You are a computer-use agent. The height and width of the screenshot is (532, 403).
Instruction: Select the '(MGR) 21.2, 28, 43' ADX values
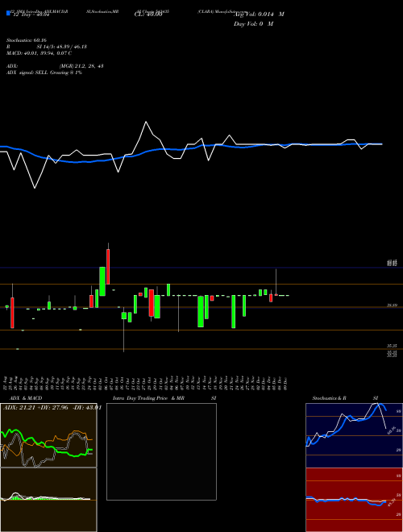coord(81,66)
